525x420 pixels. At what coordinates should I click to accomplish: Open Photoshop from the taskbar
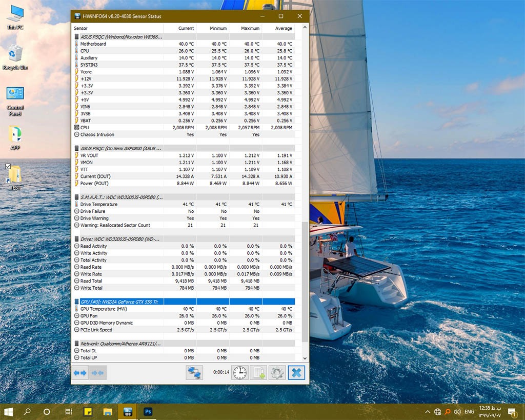[148, 412]
